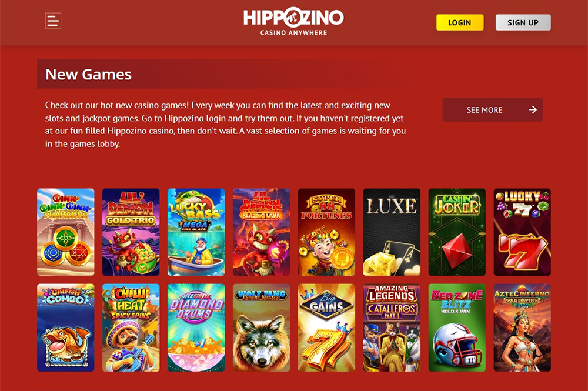Launch Amazing Legends Catalleros Part II
This screenshot has height=391, width=588.
click(392, 327)
